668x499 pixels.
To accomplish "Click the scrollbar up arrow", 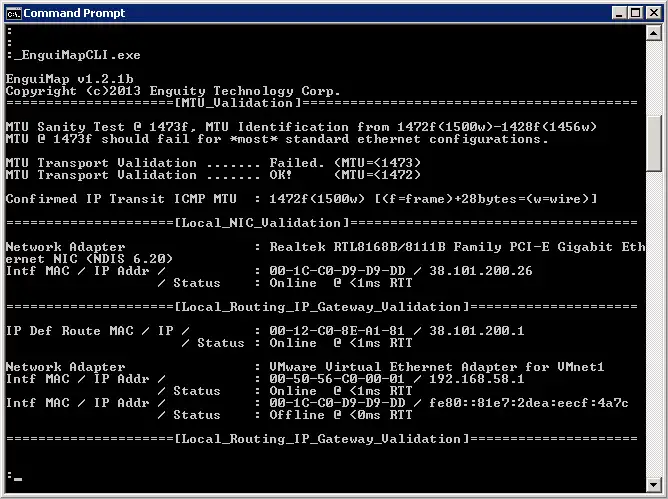I will (654, 32).
